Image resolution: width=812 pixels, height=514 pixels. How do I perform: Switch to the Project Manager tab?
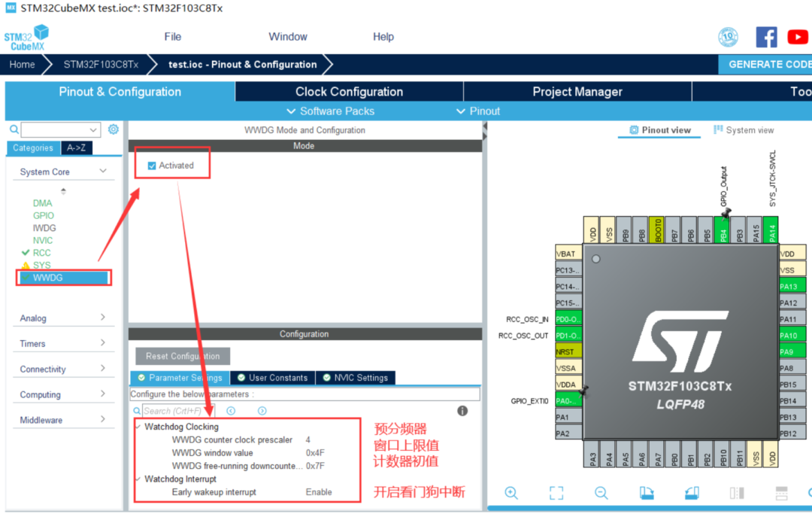(x=577, y=92)
